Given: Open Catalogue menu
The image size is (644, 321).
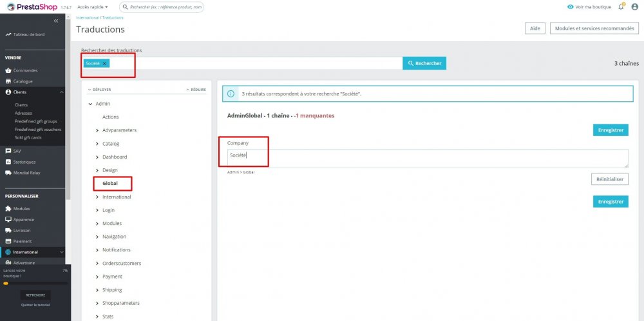Looking at the screenshot, I should point(19,81).
